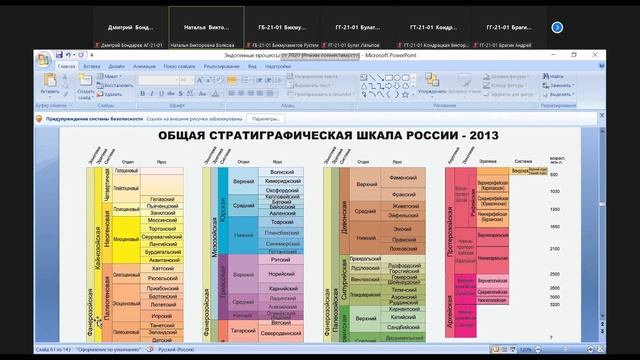Select the oval shape
This screenshot has height=360, width=640.
coord(397,77)
